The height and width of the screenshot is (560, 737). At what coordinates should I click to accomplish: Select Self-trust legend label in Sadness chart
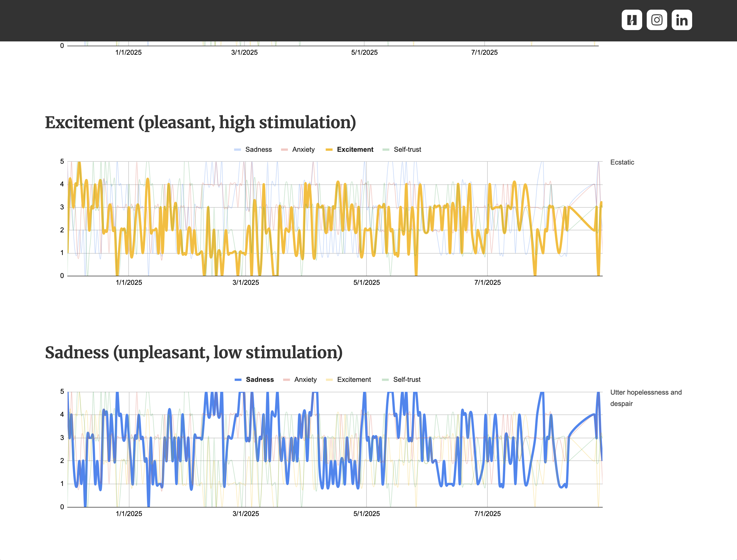[x=407, y=380]
